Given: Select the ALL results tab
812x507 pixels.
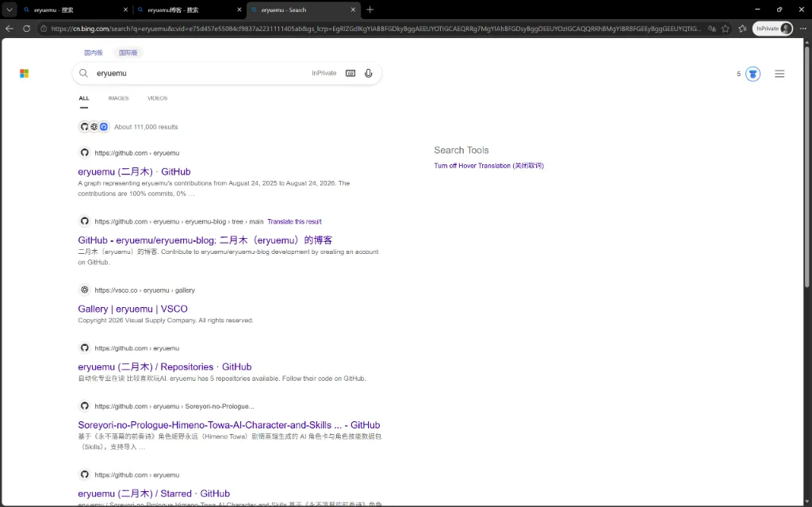Looking at the screenshot, I should 84,98.
